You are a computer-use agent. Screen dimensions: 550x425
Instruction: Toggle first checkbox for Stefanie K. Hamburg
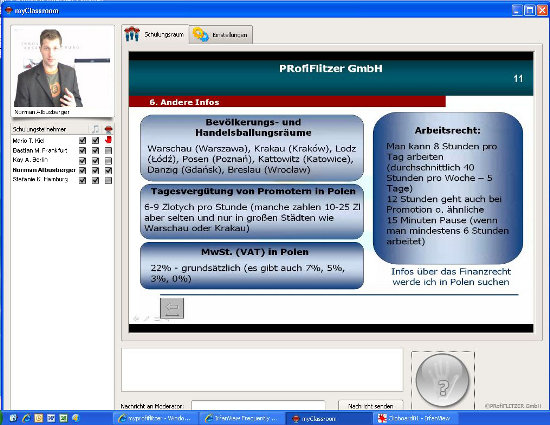82,180
